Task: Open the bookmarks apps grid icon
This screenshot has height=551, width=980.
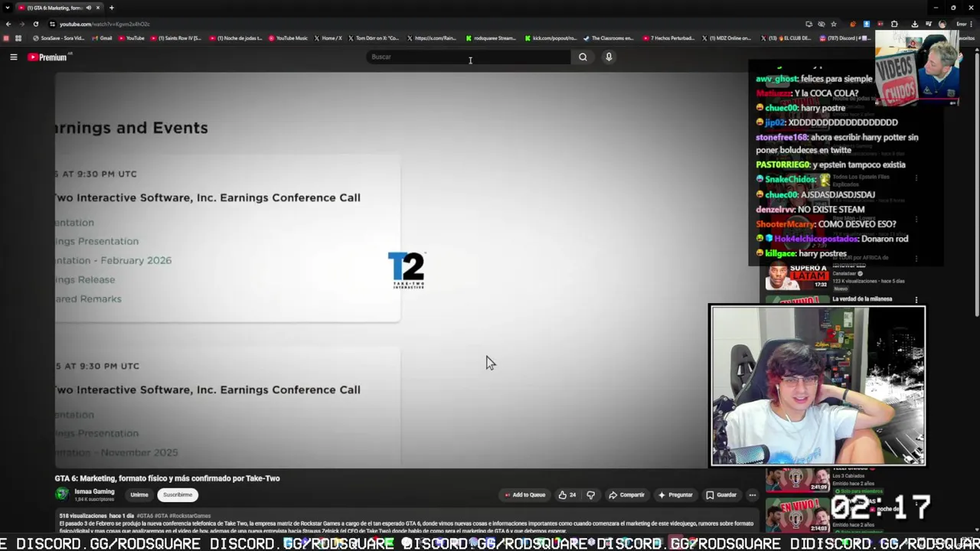Action: click(18, 38)
